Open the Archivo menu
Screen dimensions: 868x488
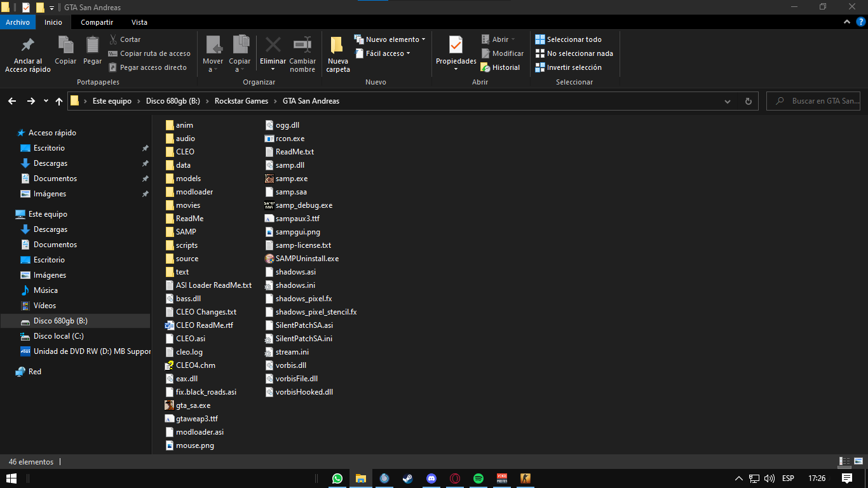[x=18, y=22]
